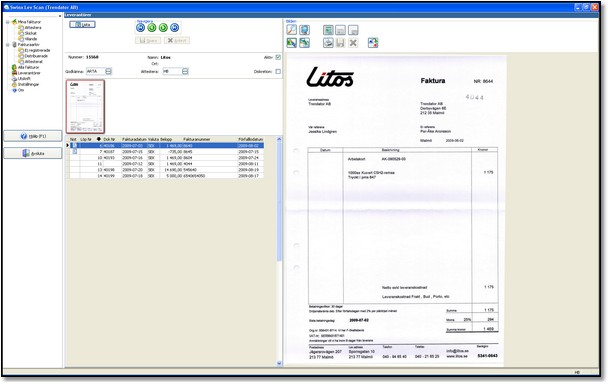Click the magnifier zoom icon in Bilden toolbar
The image size is (608, 384).
[292, 29]
